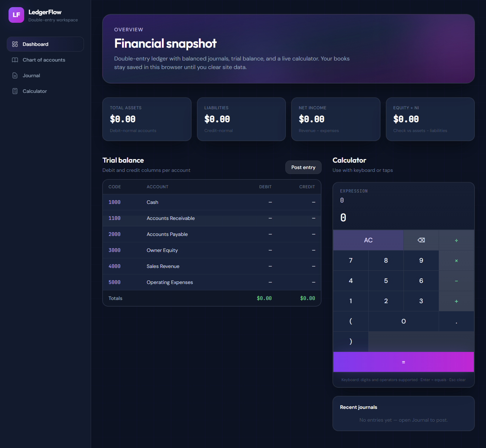Tap the backspace key on the calculator

click(421, 240)
